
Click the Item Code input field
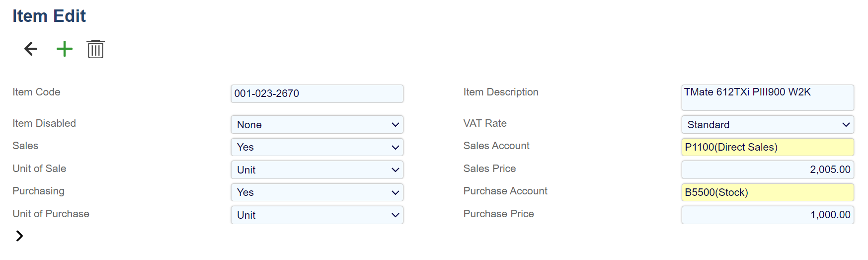tap(317, 93)
